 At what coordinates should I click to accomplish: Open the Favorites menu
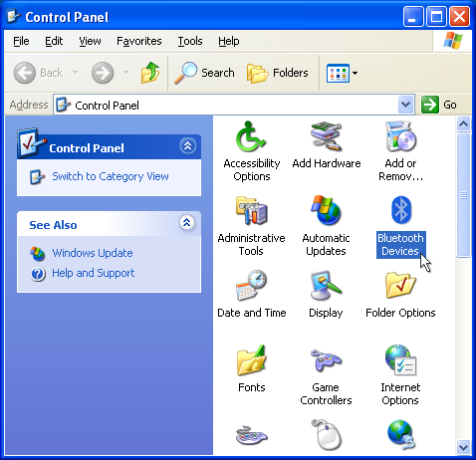139,41
